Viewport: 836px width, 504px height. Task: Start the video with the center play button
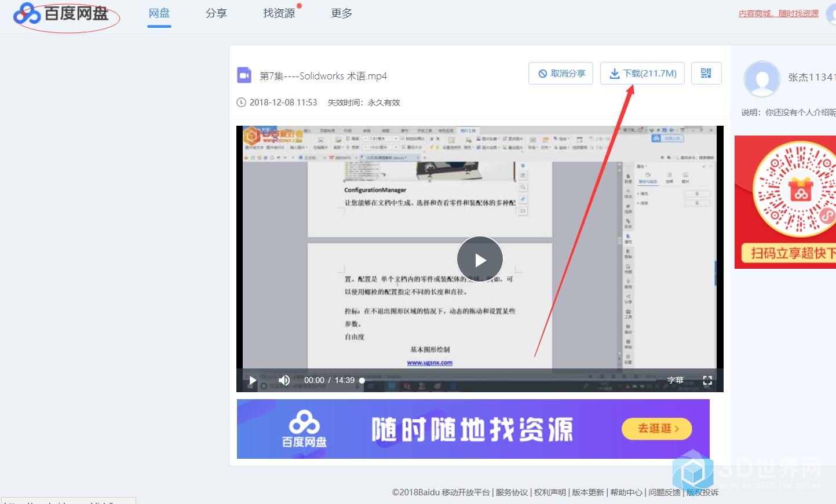480,260
